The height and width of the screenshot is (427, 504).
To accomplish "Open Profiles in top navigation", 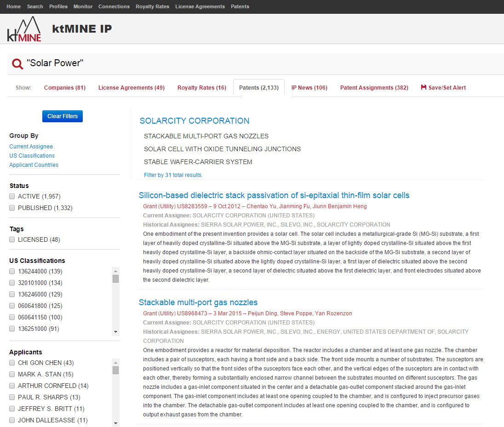I will coord(58,6).
